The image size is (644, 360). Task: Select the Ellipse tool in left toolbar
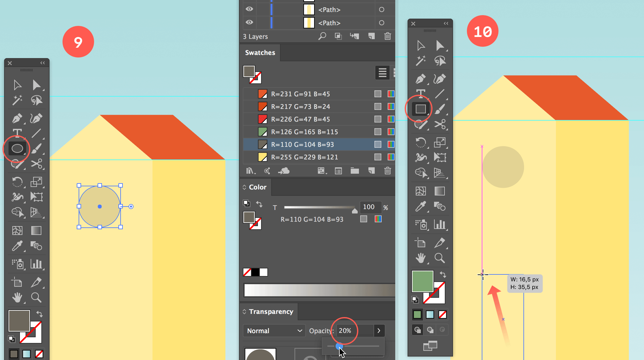[x=17, y=148]
